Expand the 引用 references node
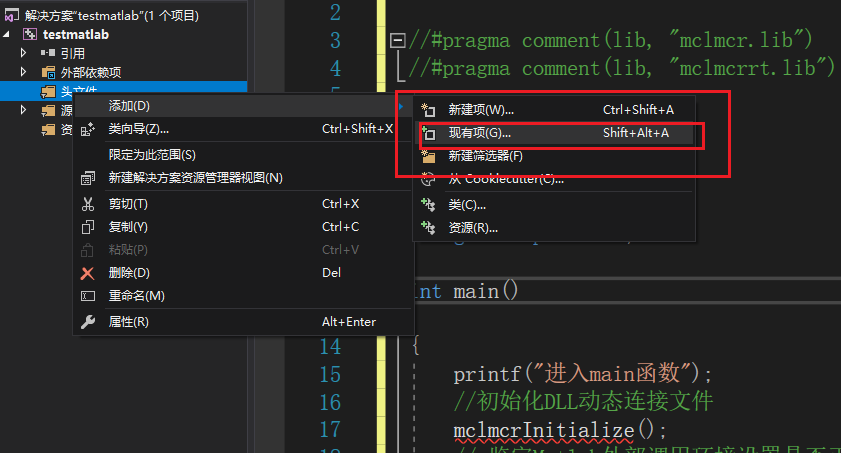This screenshot has height=453, width=841. (23, 53)
